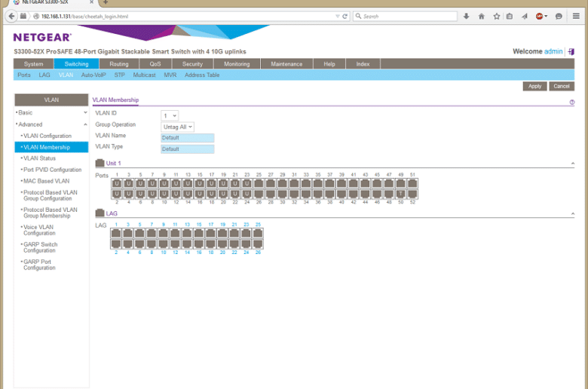The height and width of the screenshot is (389, 588).
Task: Collapse the Unit 1 ports panel
Action: [x=573, y=164]
